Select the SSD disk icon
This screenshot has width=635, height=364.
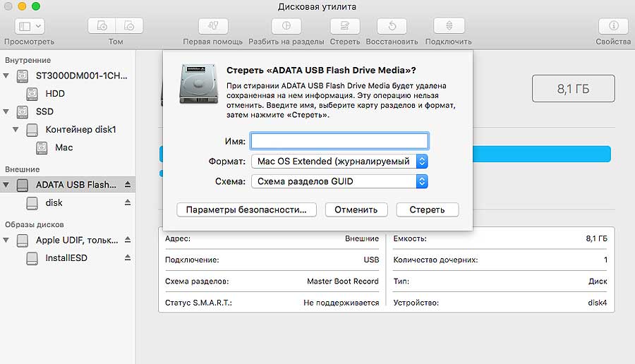coord(23,111)
